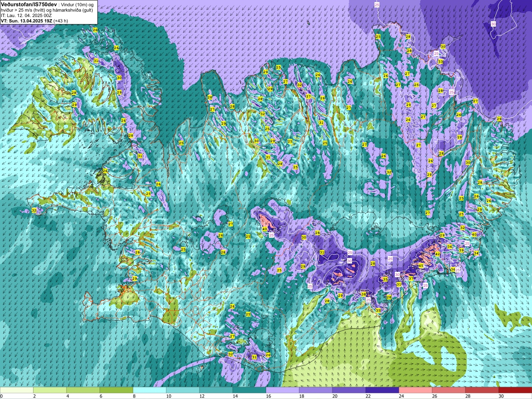This screenshot has width=532, height=399.
Task: Click the "20" tick label on the color scale
Action: (335, 396)
